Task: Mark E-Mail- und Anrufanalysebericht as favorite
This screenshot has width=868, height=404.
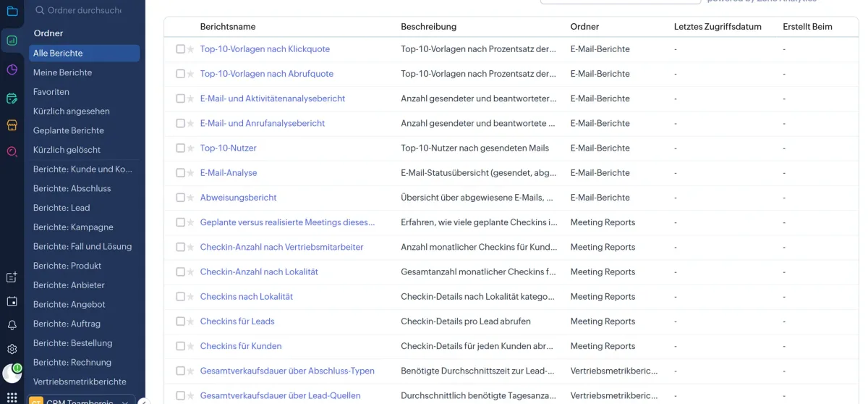Action: point(191,123)
